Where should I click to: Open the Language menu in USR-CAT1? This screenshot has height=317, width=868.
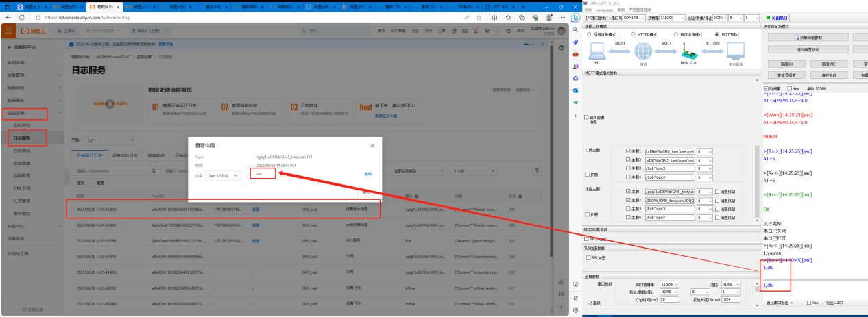click(x=604, y=10)
